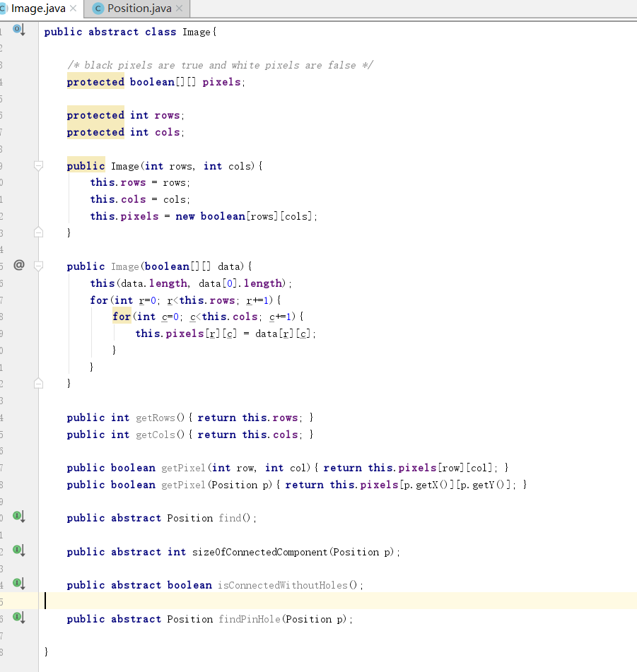Collapse the first Image constructor using its fold arrow
The width and height of the screenshot is (637, 672).
tap(38, 165)
